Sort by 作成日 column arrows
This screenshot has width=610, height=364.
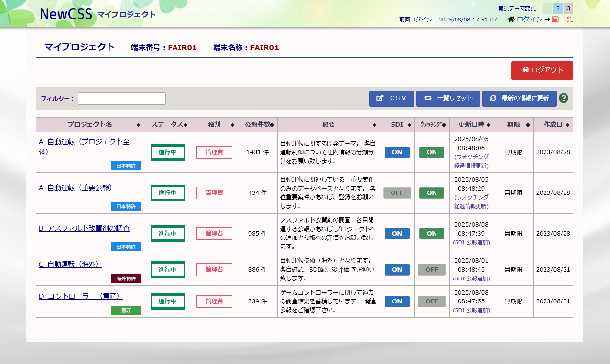[567, 125]
